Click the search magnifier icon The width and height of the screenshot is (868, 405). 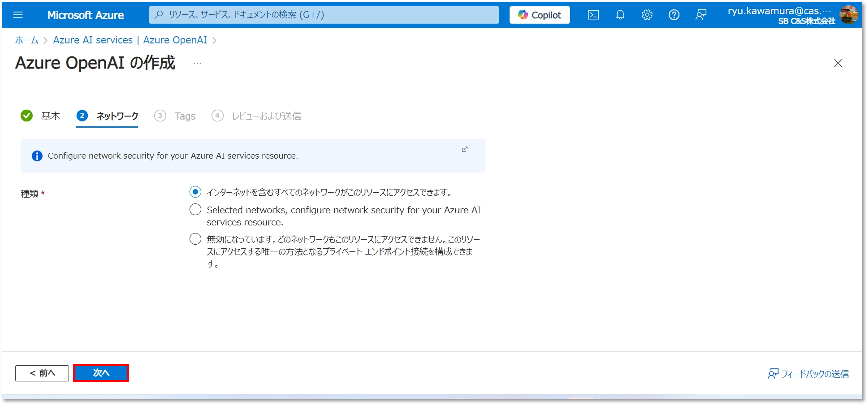point(159,14)
